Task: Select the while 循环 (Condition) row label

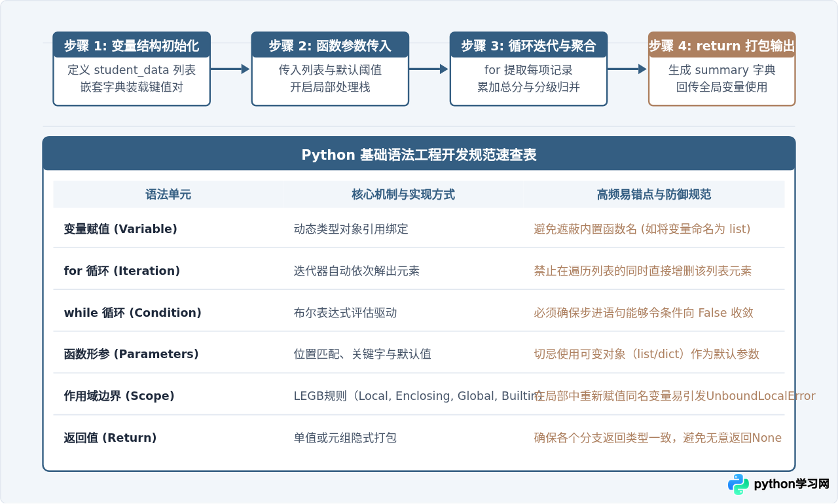Action: (132, 313)
